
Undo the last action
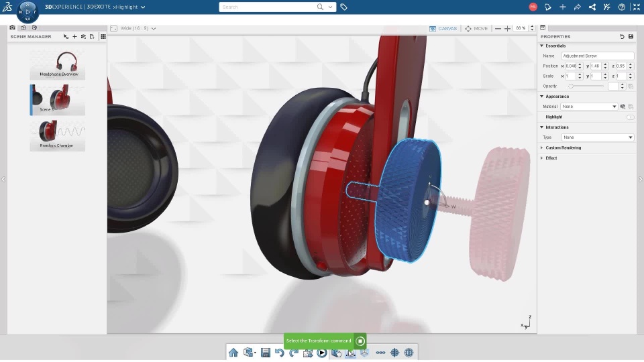click(x=280, y=353)
